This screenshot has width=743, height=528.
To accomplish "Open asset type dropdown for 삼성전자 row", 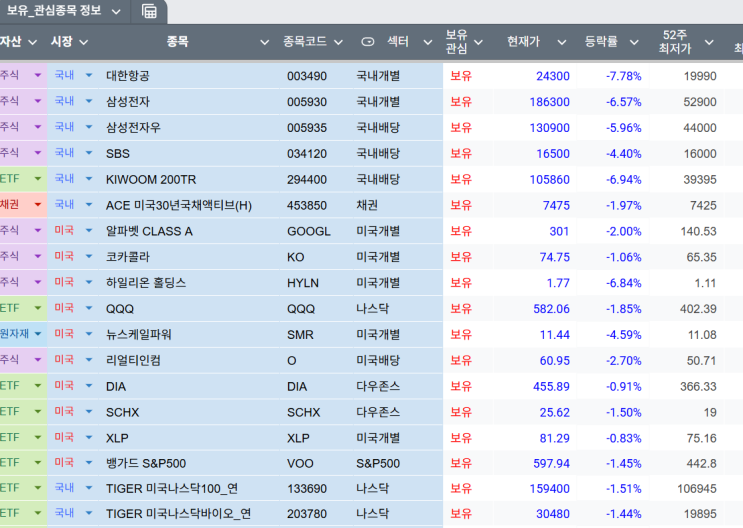I will pos(38,101).
